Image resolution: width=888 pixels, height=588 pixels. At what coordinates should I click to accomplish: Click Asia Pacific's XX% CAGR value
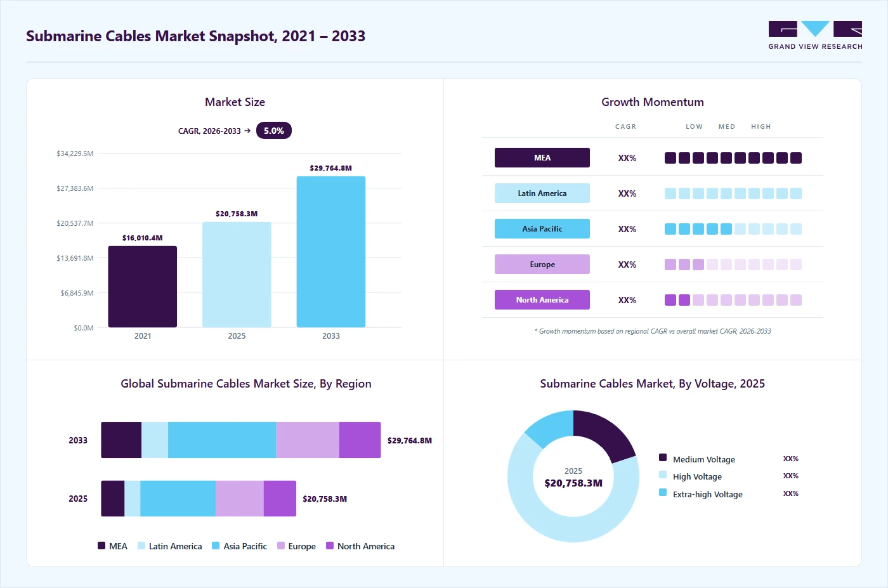coord(627,229)
